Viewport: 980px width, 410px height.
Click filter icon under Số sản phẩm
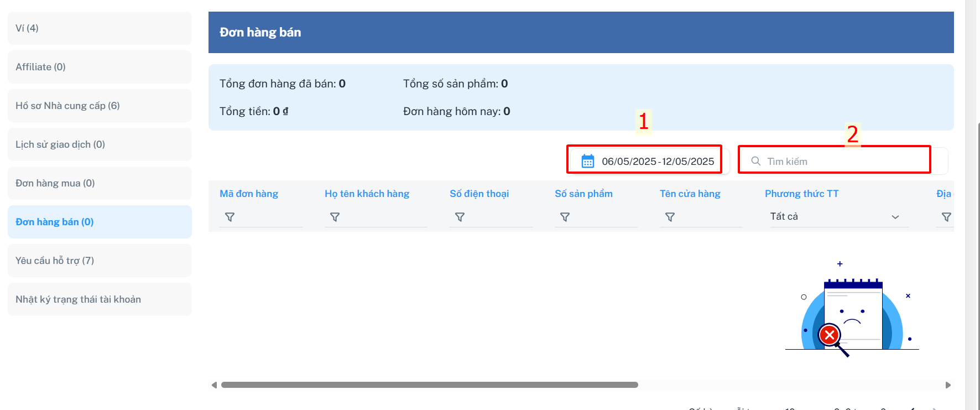pos(565,217)
